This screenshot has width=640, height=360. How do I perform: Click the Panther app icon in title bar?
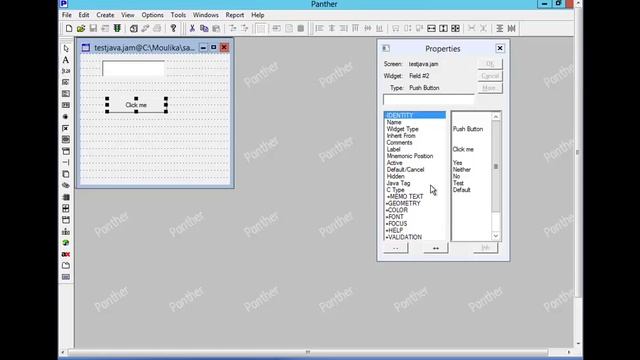[x=64, y=4]
